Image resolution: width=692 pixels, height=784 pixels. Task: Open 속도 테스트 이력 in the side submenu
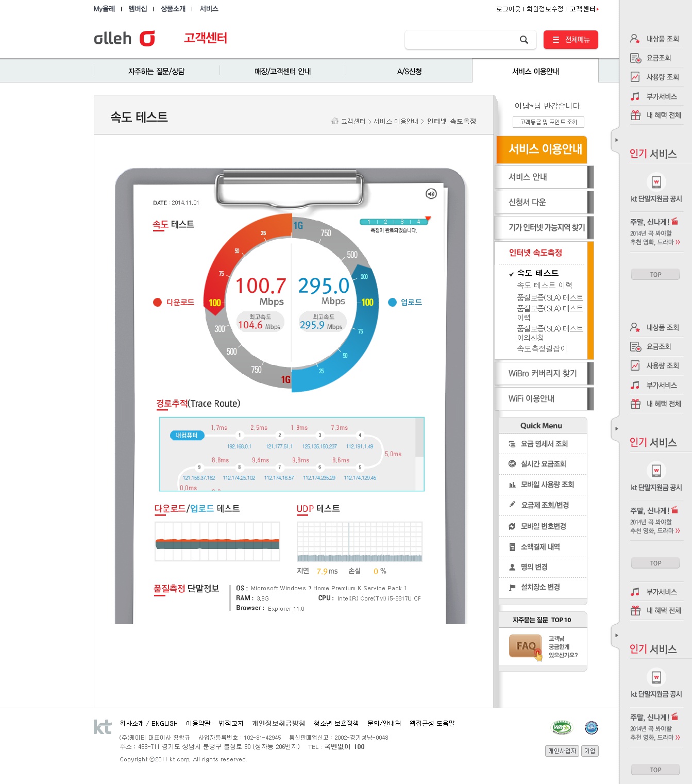545,285
